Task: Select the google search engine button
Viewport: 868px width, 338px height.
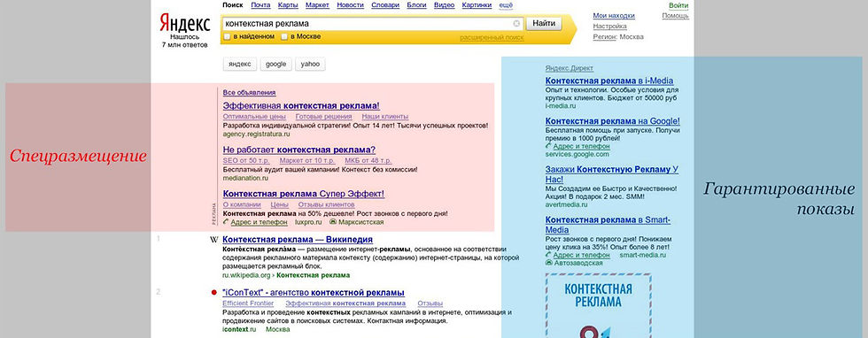Action: pos(275,65)
